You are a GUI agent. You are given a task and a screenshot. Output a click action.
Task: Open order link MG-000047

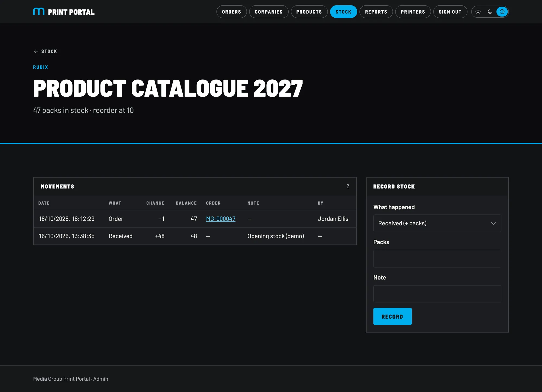pyautogui.click(x=221, y=219)
